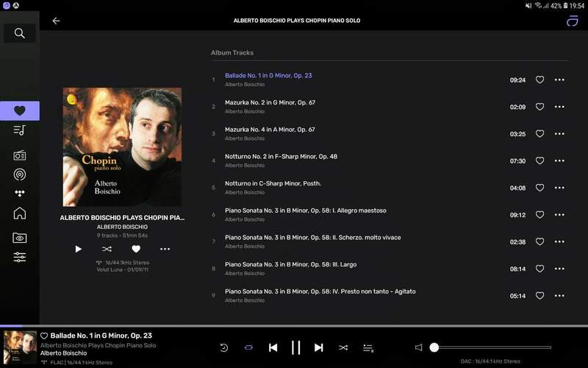The image size is (588, 368).
Task: Open TIDAL icon in sidebar
Action: pyautogui.click(x=20, y=194)
